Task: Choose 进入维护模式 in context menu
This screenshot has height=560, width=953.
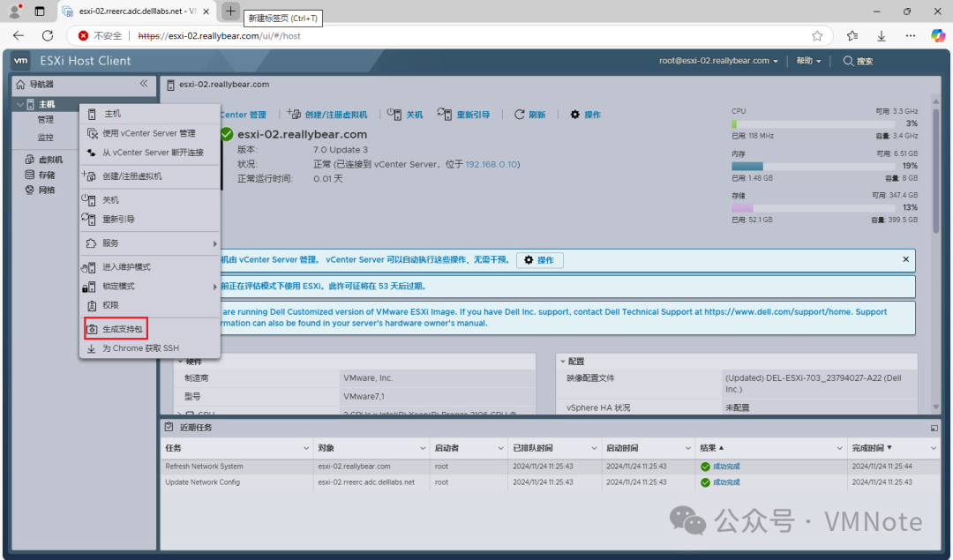Action: pyautogui.click(x=150, y=267)
